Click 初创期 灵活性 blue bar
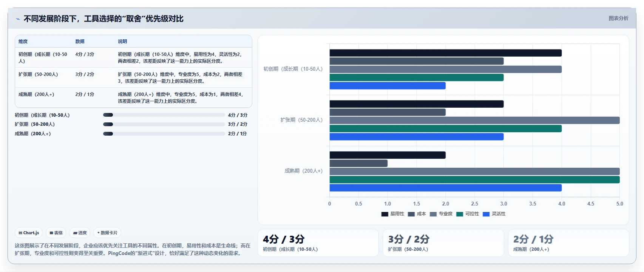This screenshot has height=272, width=644. point(388,86)
